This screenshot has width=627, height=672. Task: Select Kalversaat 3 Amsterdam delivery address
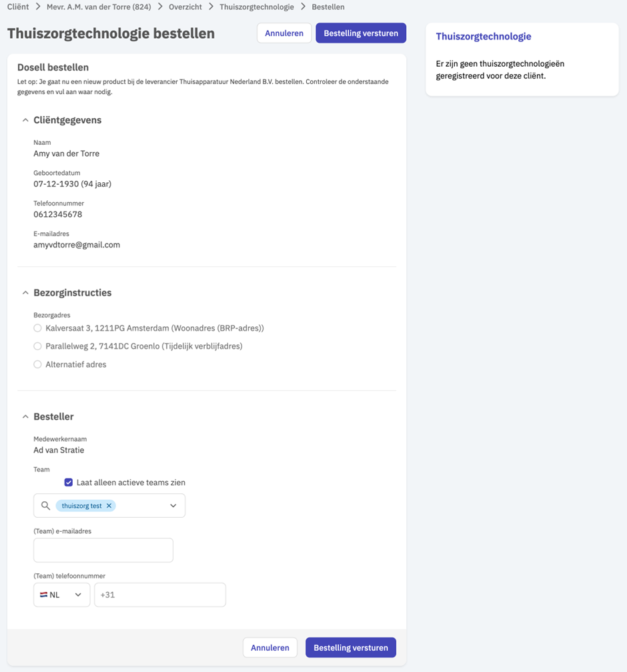tap(38, 328)
